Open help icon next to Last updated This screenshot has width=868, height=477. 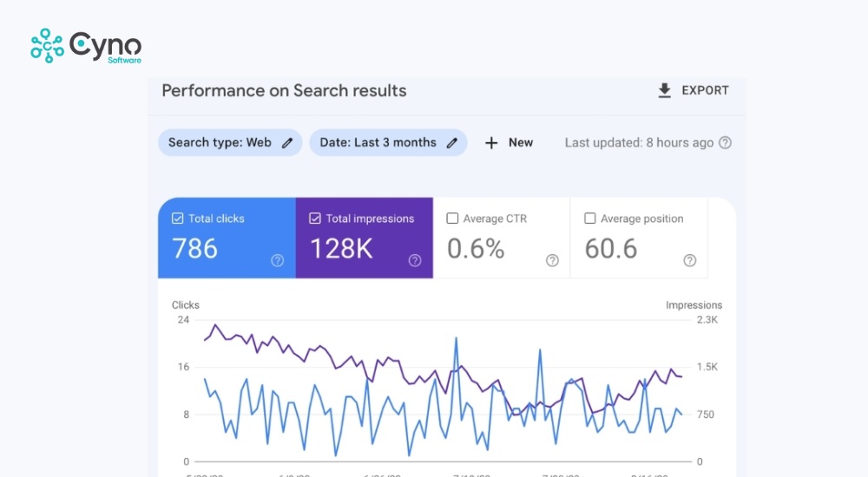(725, 143)
